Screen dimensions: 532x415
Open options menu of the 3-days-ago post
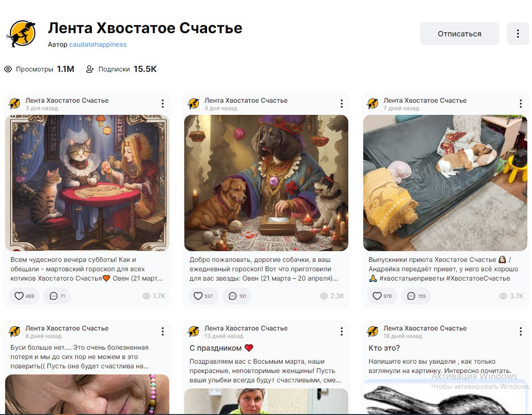coord(163,104)
